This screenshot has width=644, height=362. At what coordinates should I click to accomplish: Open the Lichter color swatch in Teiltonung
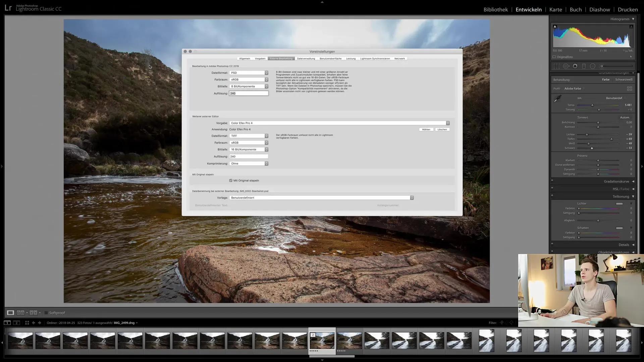pyautogui.click(x=619, y=203)
